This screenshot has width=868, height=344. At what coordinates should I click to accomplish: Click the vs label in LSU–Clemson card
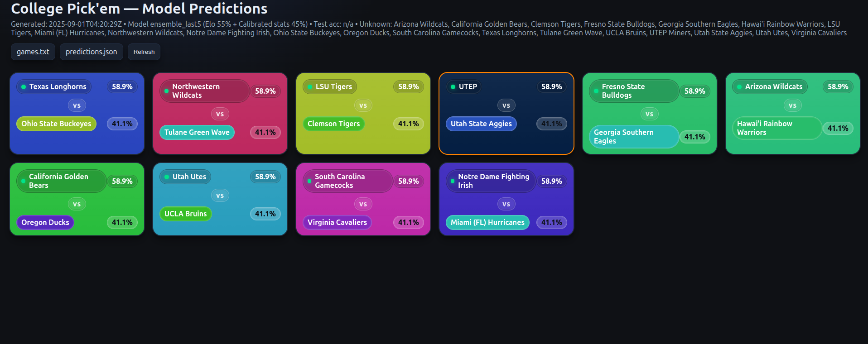(363, 105)
